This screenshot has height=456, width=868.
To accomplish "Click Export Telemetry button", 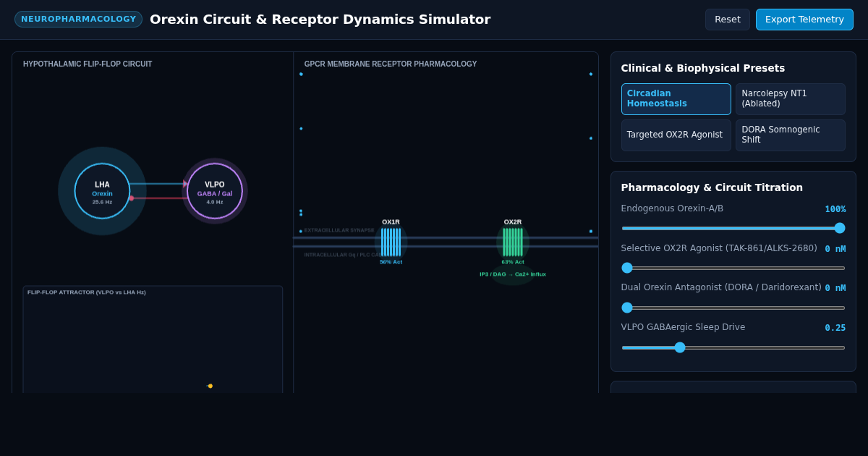I will 804,20.
